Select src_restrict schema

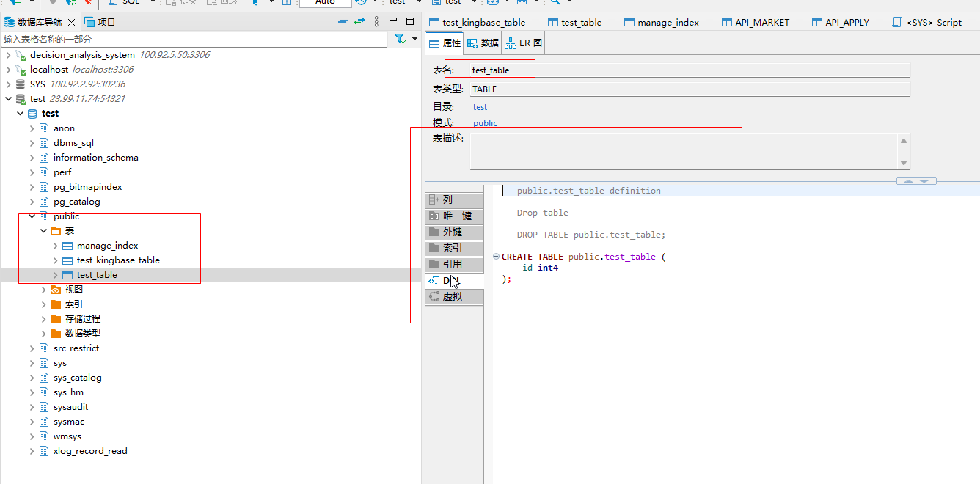point(76,348)
